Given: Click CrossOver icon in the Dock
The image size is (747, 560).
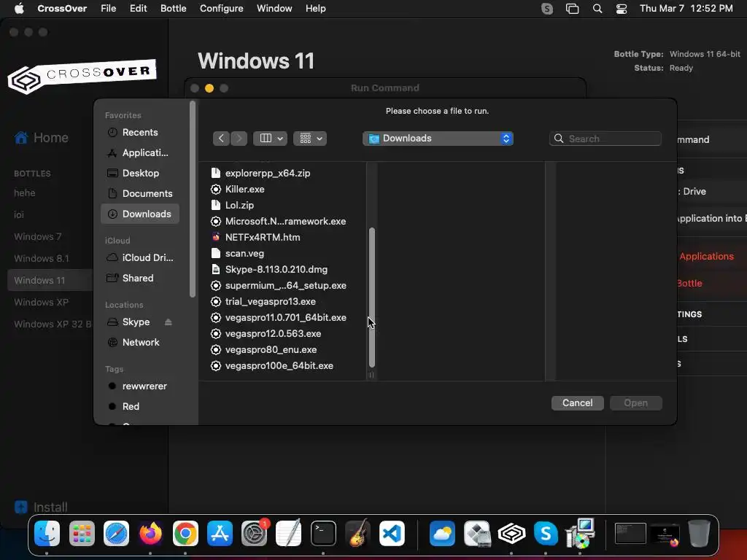Looking at the screenshot, I should 511,533.
